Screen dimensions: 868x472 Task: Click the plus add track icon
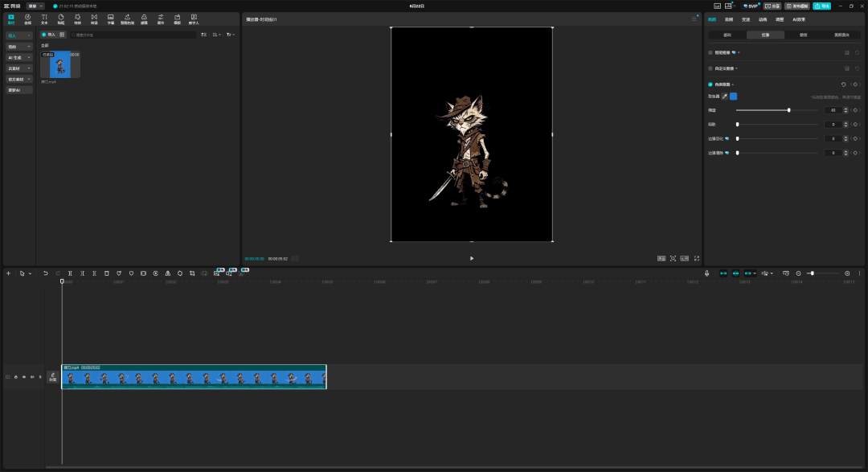point(8,273)
